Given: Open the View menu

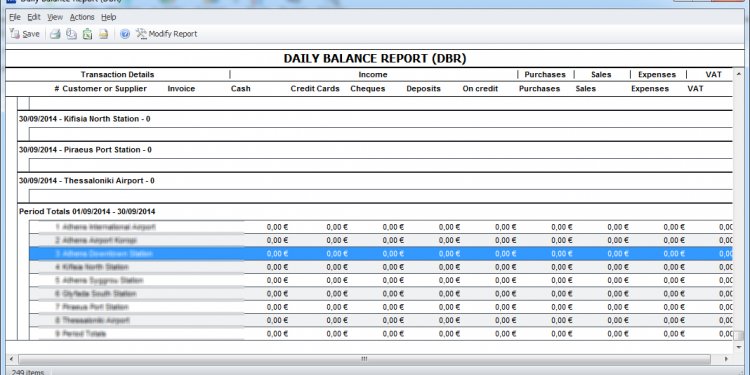Looking at the screenshot, I should click(x=55, y=17).
